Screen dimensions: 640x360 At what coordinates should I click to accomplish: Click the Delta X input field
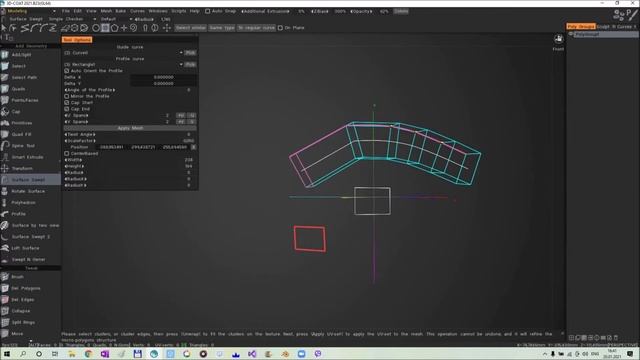coord(163,77)
